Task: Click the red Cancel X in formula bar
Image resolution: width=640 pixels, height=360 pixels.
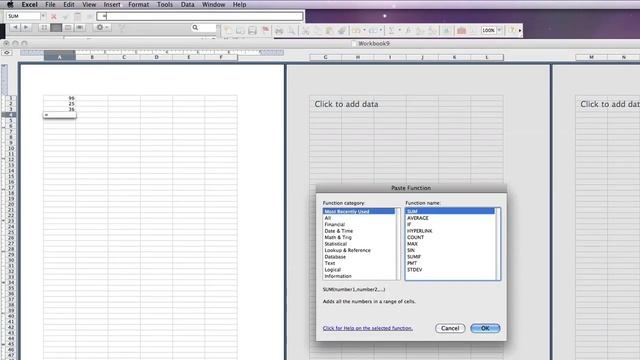Action: (53, 16)
